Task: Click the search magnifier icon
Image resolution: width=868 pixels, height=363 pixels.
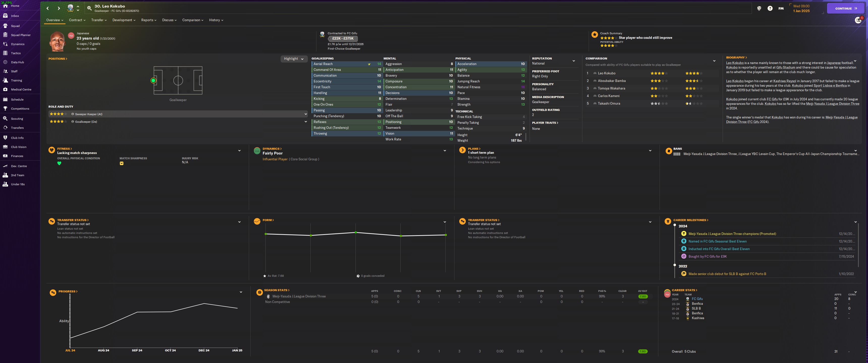Action: tap(89, 8)
